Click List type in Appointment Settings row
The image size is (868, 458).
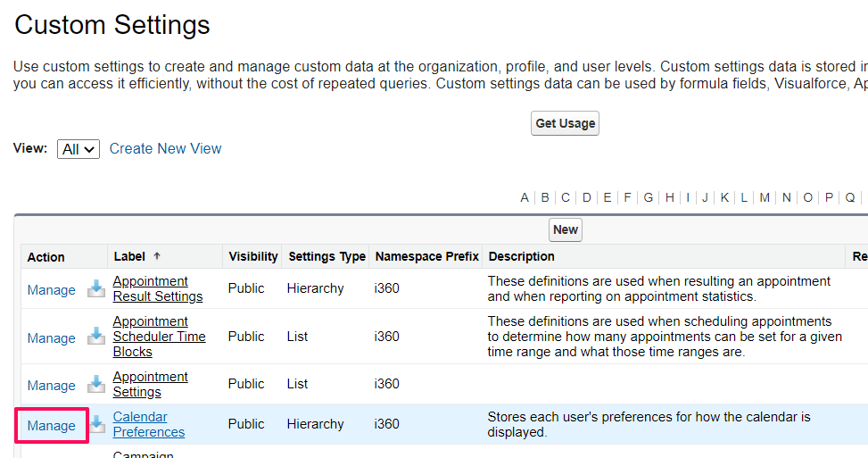pos(297,384)
